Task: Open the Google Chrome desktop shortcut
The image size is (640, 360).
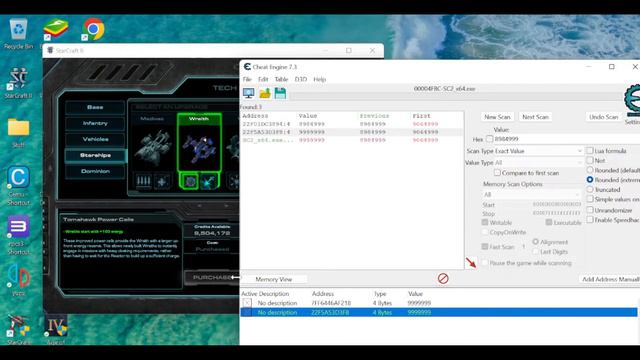Action: 93,29
